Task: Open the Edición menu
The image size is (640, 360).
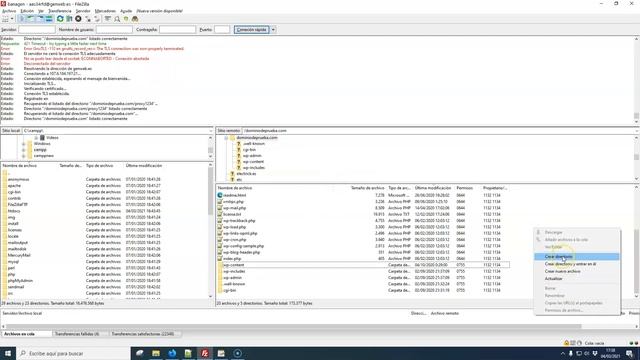Action: click(27, 11)
